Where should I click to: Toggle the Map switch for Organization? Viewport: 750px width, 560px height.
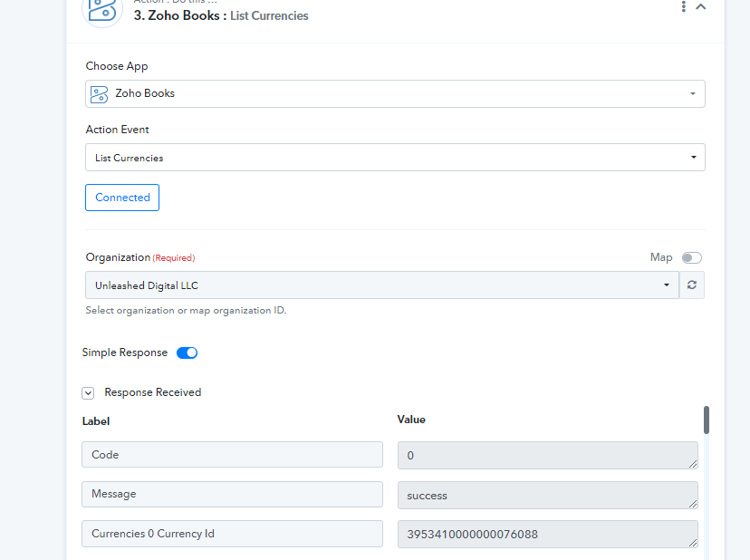pyautogui.click(x=692, y=258)
